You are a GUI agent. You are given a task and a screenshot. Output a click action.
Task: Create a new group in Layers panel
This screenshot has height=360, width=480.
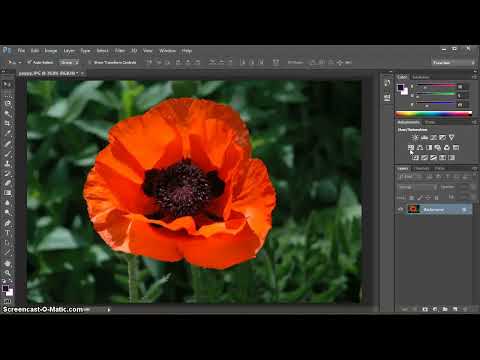tap(445, 309)
